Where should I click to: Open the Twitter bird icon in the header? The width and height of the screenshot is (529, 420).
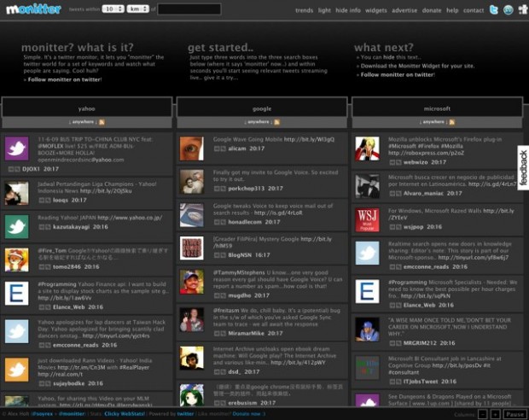click(493, 9)
